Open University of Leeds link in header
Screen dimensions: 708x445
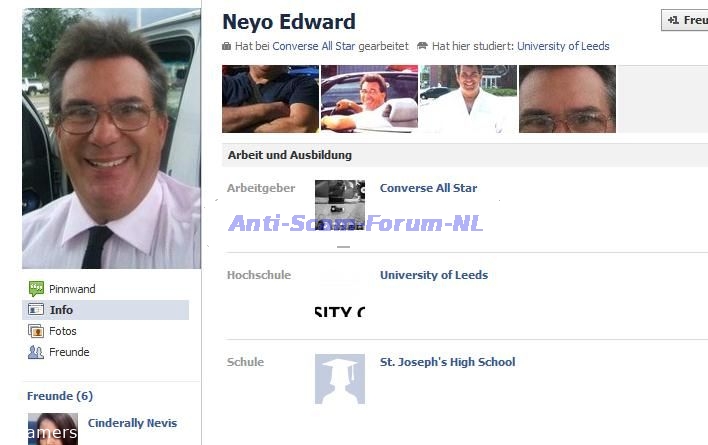coord(563,46)
